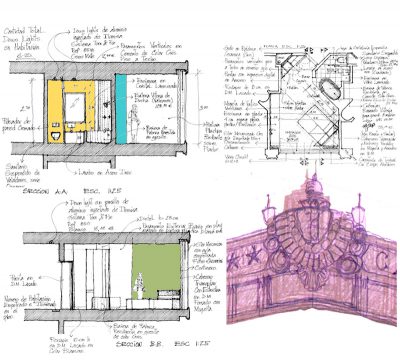Viewport: 400px width, 364px height.
Task: Select the turquoise vertical panel in the top section
Action: 121,109
